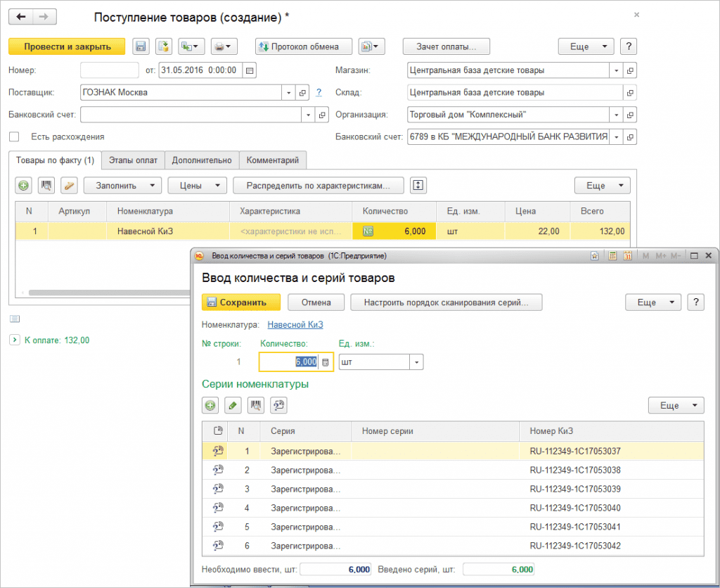Screen dimensions: 720x588
Task: Open calculator icon in the Количество field
Action: click(x=325, y=362)
